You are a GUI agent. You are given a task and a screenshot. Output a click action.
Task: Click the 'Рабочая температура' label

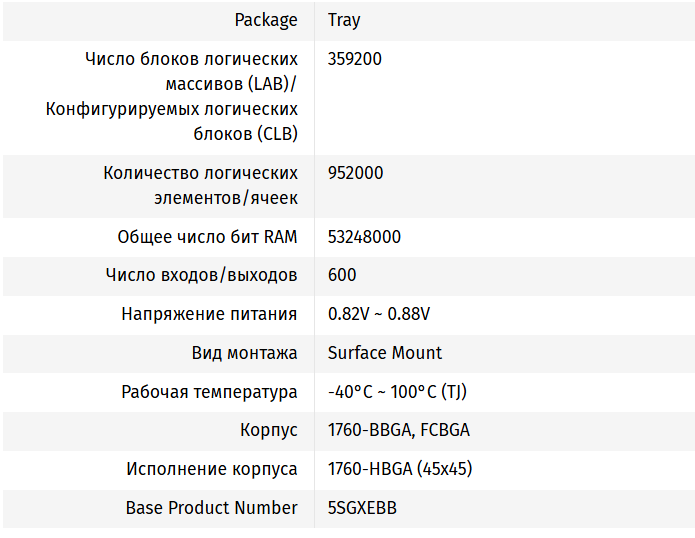(209, 392)
